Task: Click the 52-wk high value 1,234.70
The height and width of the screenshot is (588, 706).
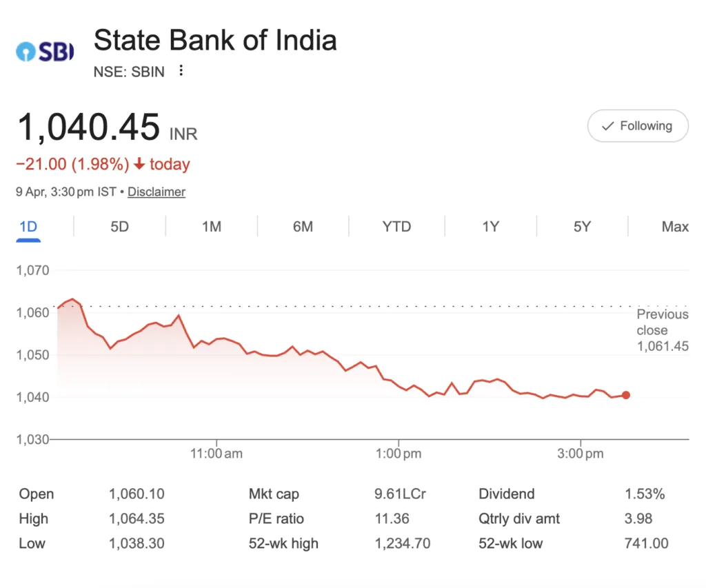Action: coord(403,543)
